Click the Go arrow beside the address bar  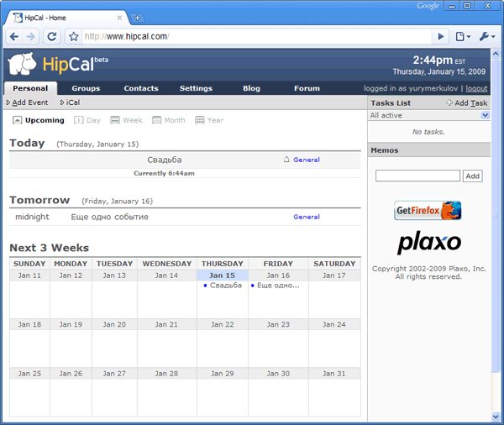point(441,37)
